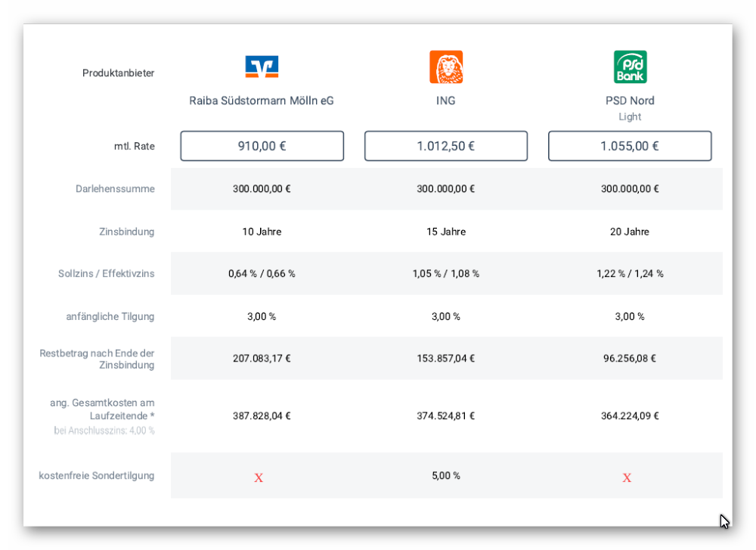Viewport: 756px width, 550px height.
Task: Click the red X under PSD Nord Sondertilgung
Action: pyautogui.click(x=627, y=477)
